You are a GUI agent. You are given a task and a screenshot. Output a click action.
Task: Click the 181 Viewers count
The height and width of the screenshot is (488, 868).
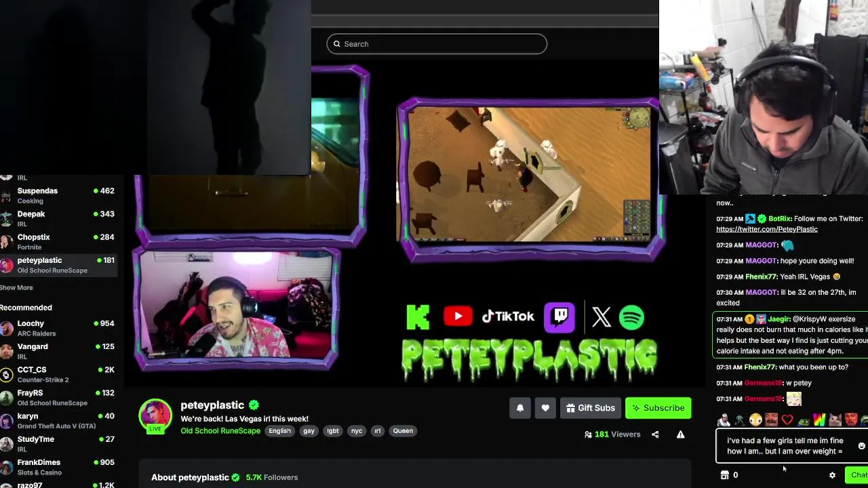click(x=617, y=434)
